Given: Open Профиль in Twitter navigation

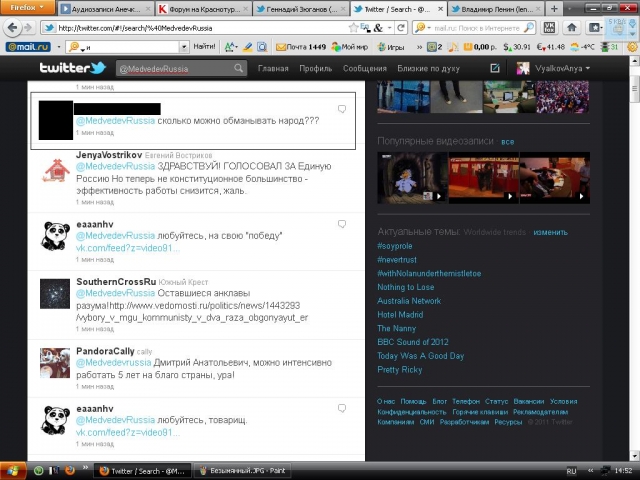Looking at the screenshot, I should [316, 68].
